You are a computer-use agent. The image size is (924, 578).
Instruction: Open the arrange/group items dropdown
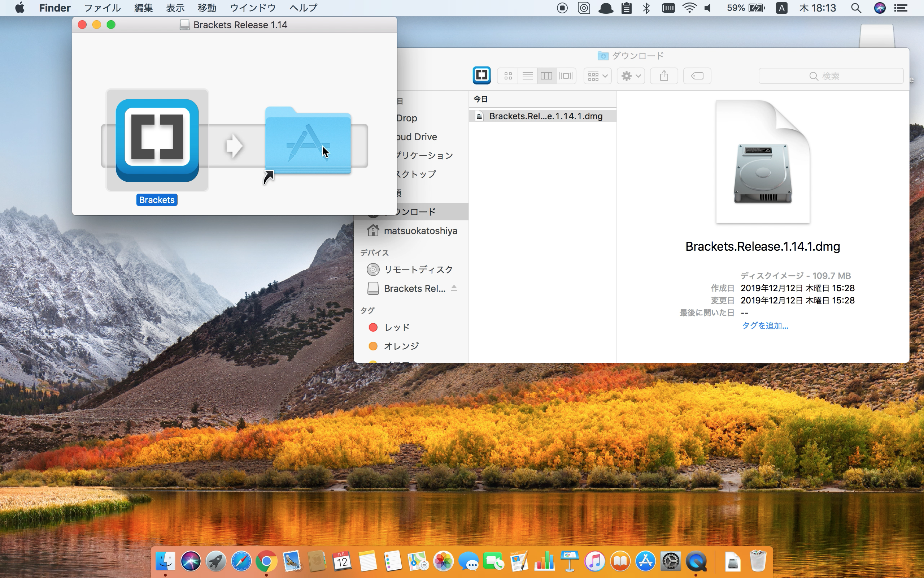click(598, 76)
